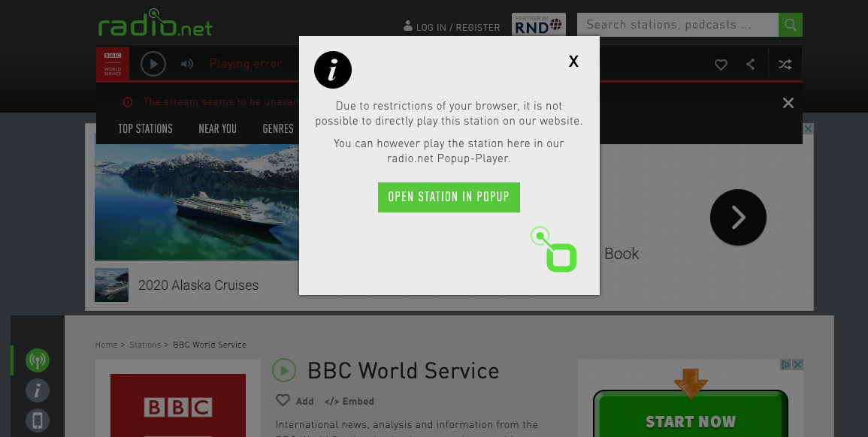Click the Alaska cruise ship banner image

pyautogui.click(x=196, y=202)
